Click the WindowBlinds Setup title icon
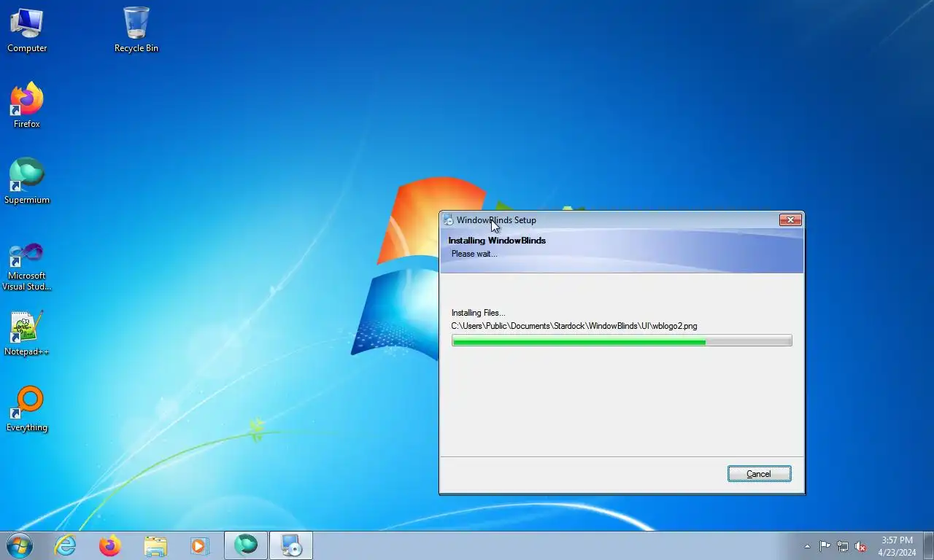The height and width of the screenshot is (560, 934). tap(448, 220)
